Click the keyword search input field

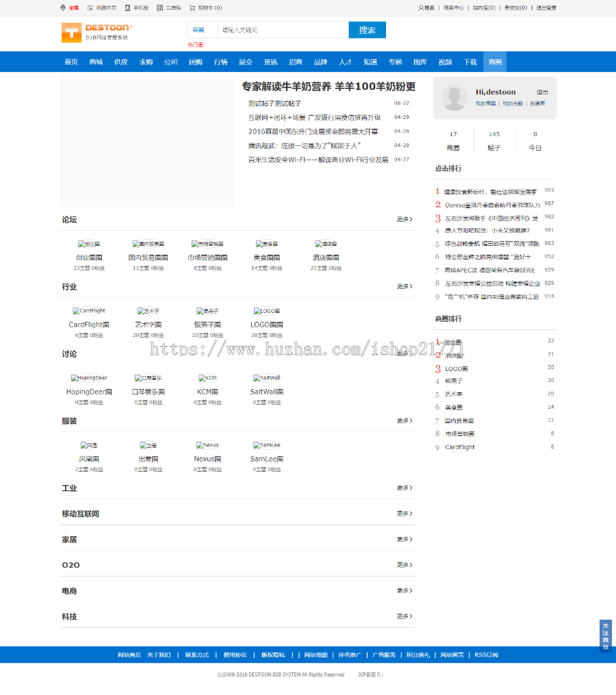coord(283,30)
